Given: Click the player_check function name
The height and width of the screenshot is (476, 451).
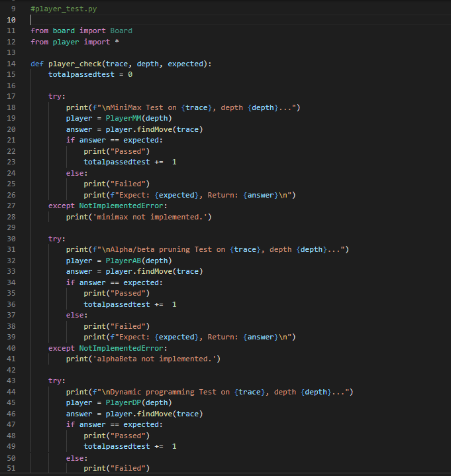Looking at the screenshot, I should pos(75,64).
